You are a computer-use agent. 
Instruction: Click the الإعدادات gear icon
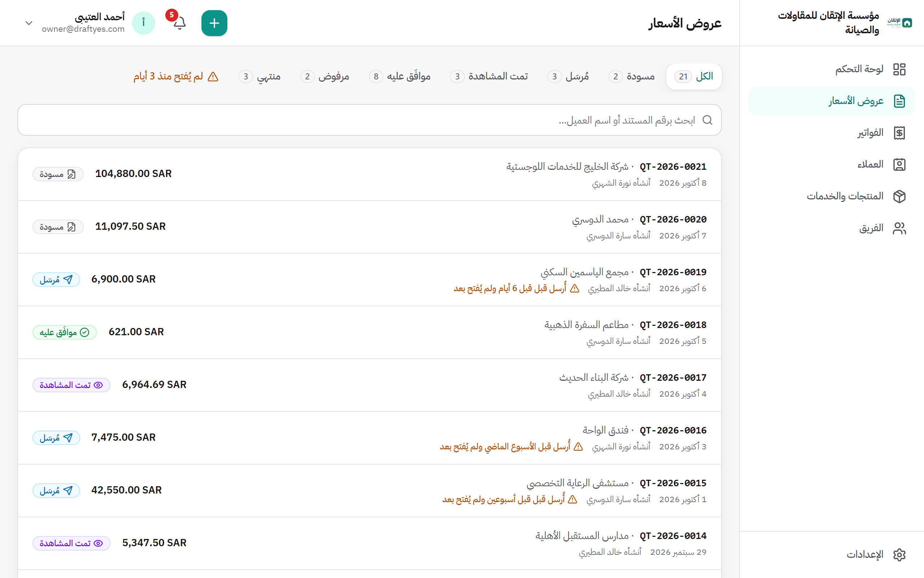(899, 555)
